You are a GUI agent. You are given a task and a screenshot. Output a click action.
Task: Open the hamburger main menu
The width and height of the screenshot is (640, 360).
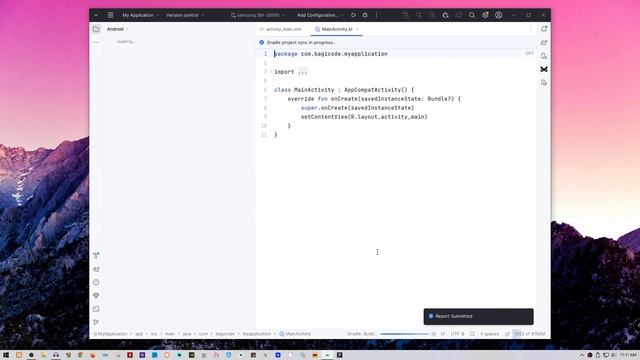110,15
